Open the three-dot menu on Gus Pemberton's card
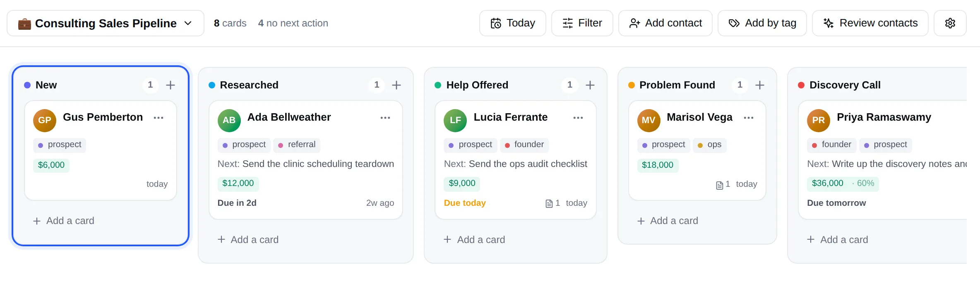This screenshot has width=980, height=281. (x=159, y=118)
